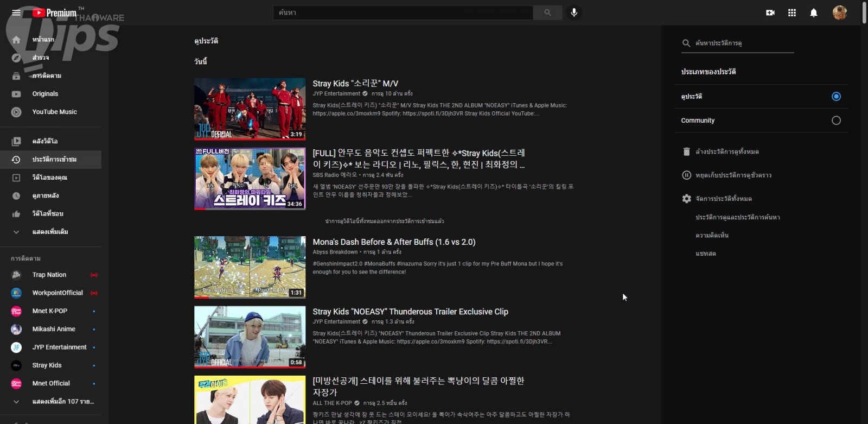Focus the top search box

click(x=403, y=12)
